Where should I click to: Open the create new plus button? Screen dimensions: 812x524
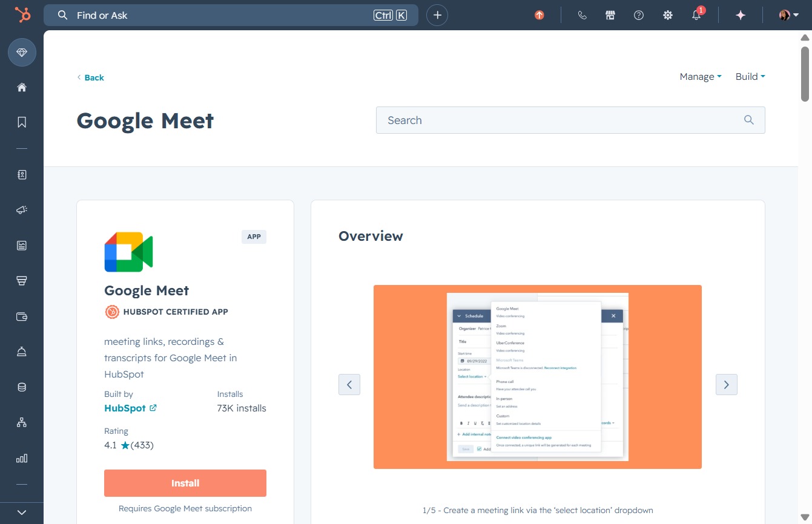(x=437, y=15)
